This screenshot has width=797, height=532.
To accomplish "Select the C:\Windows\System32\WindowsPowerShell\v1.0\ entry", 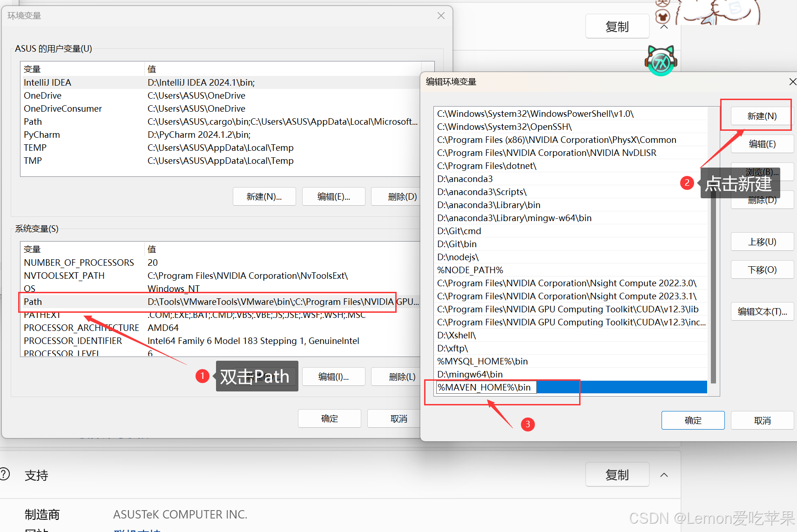I will pos(571,114).
